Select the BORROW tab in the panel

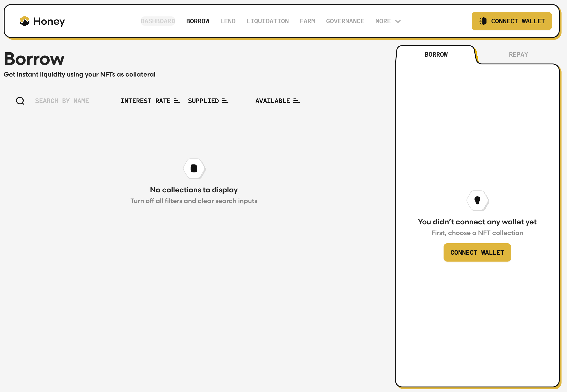click(436, 54)
